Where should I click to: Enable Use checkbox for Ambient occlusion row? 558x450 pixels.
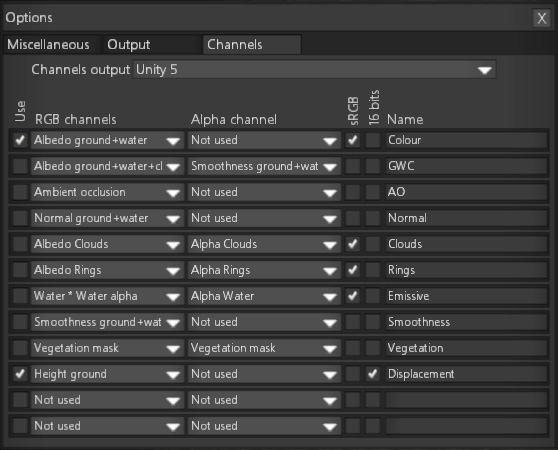pyautogui.click(x=20, y=192)
